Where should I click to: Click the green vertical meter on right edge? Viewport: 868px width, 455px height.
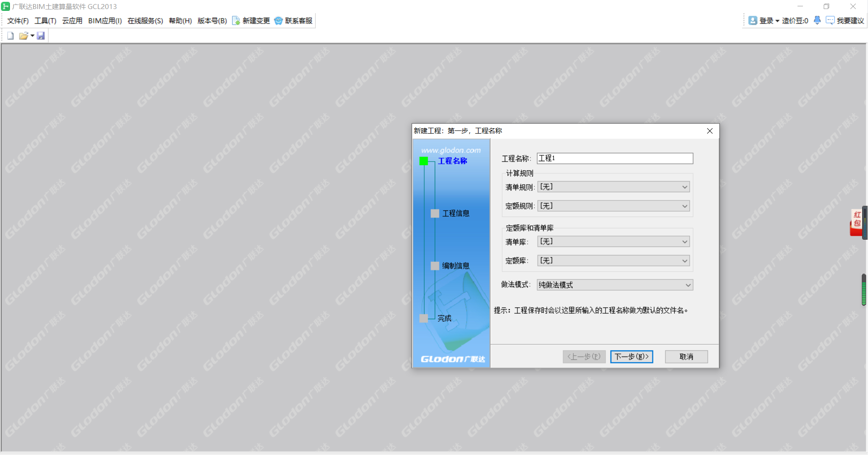tap(864, 290)
